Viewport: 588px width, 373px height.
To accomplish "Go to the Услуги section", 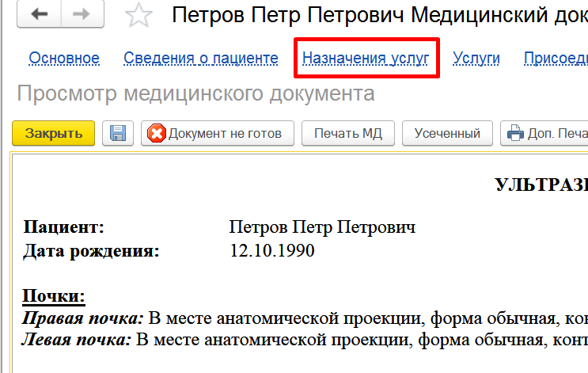I will click(x=476, y=58).
